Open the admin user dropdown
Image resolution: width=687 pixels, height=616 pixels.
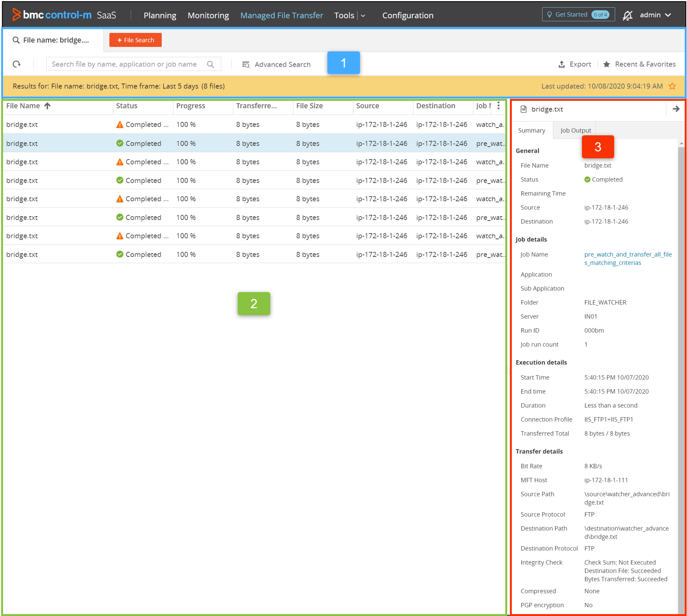[x=655, y=15]
